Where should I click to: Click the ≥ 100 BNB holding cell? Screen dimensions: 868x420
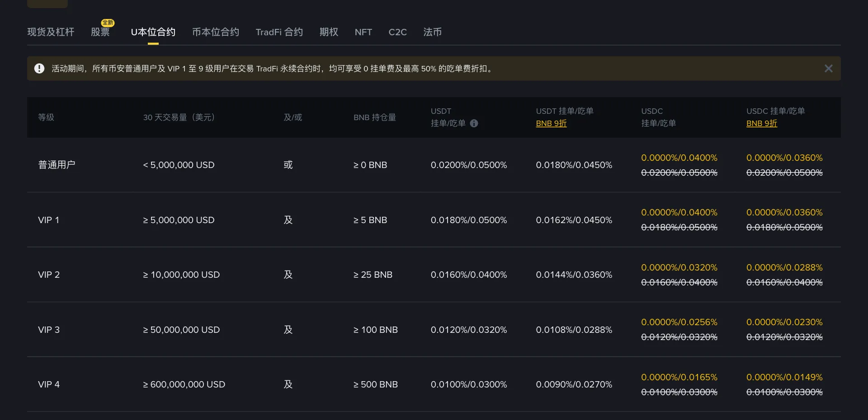(376, 330)
